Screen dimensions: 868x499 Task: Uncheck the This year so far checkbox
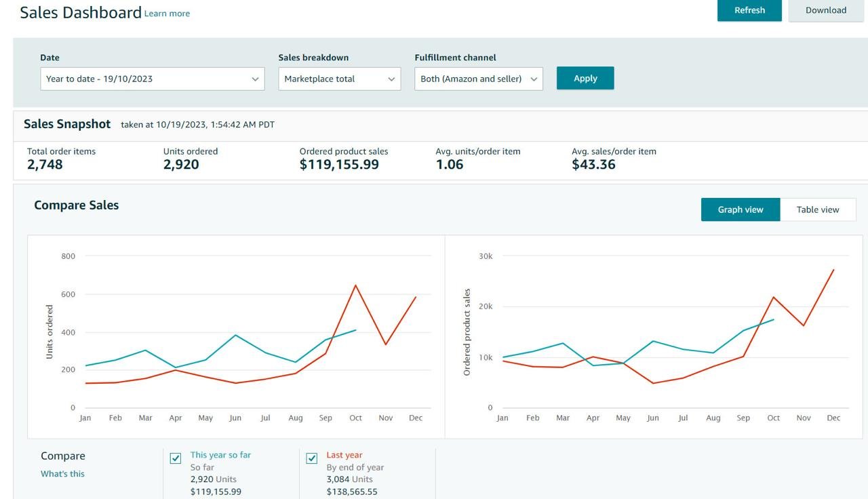coord(176,458)
